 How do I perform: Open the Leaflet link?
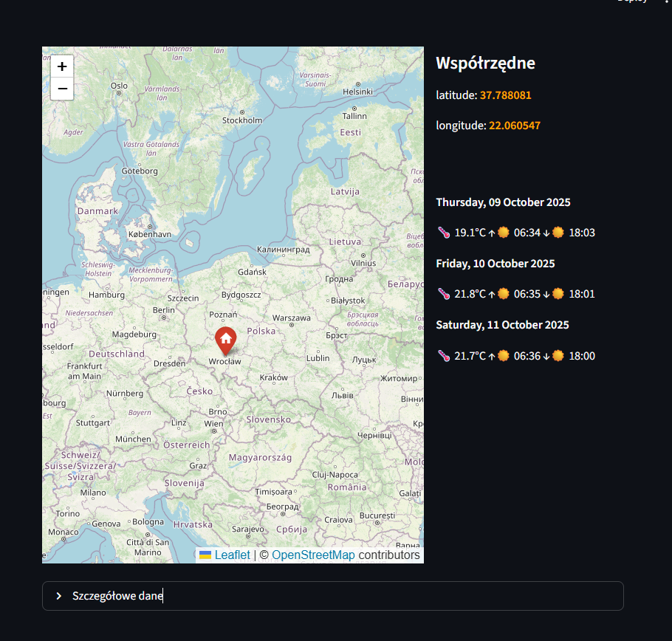(x=232, y=555)
